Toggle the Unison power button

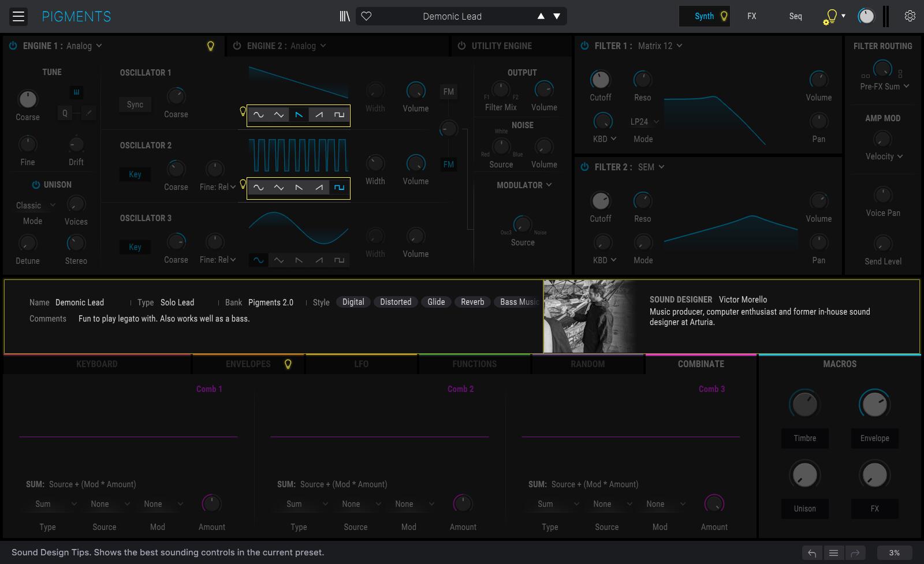36,185
